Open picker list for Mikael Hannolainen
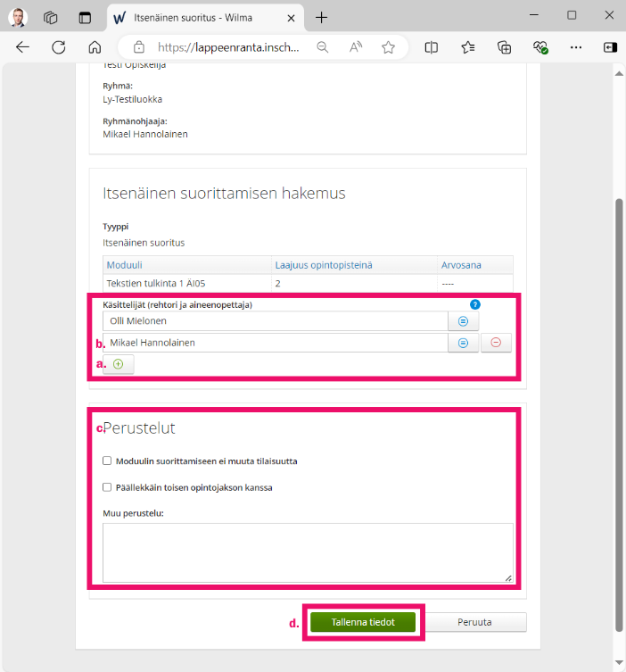Image resolution: width=626 pixels, height=672 pixels. point(464,343)
